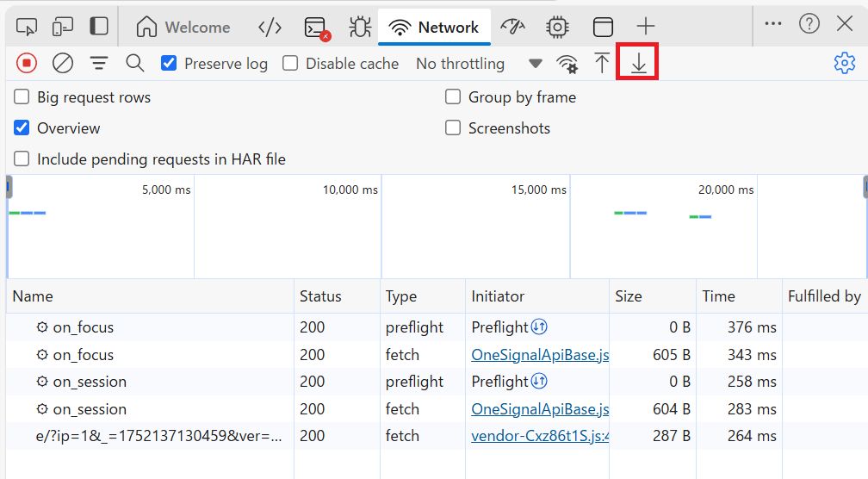Image resolution: width=868 pixels, height=479 pixels.
Task: Enable Big request rows option
Action: coord(22,97)
